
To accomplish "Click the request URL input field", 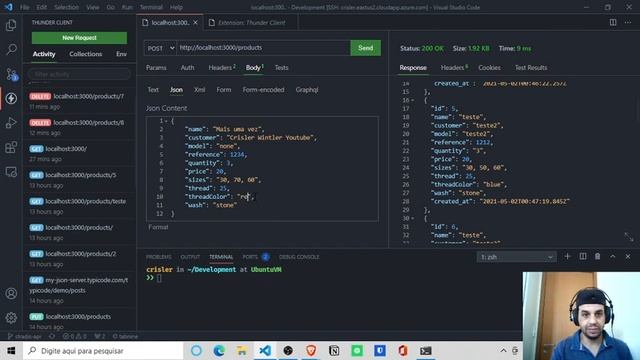I will coord(263,48).
